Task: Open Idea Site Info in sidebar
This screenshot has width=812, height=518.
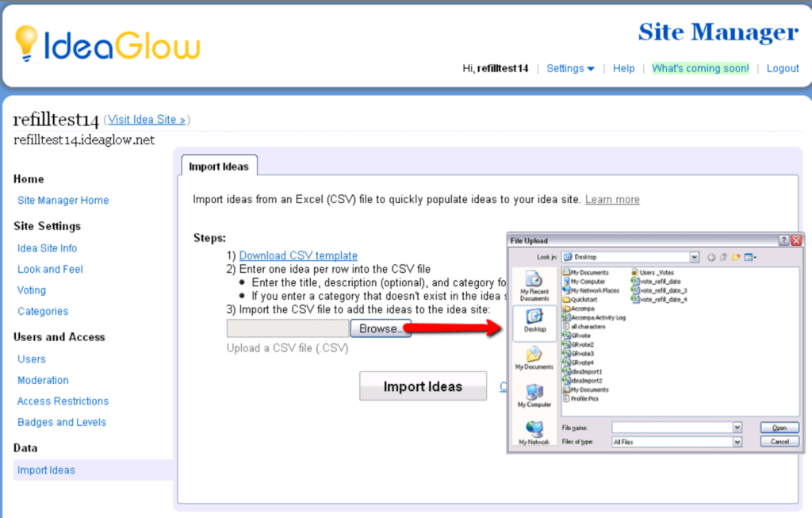Action: [47, 248]
